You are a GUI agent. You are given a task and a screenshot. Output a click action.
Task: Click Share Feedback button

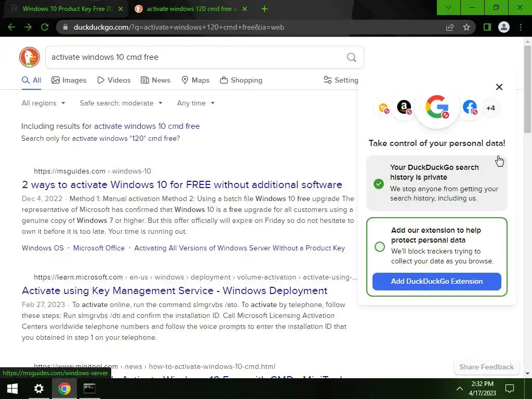[486, 367]
